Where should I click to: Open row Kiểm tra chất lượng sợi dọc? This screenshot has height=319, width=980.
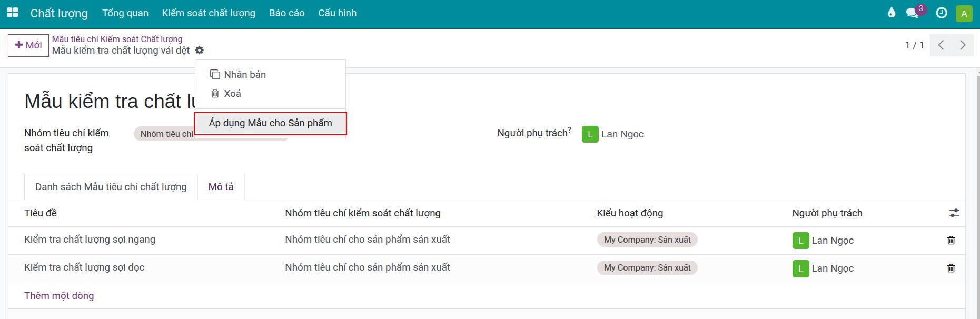coord(84,267)
